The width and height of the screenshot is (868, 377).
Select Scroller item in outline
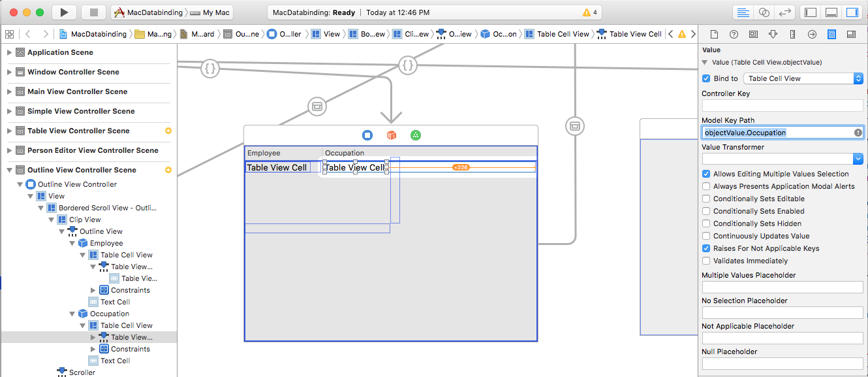76,372
